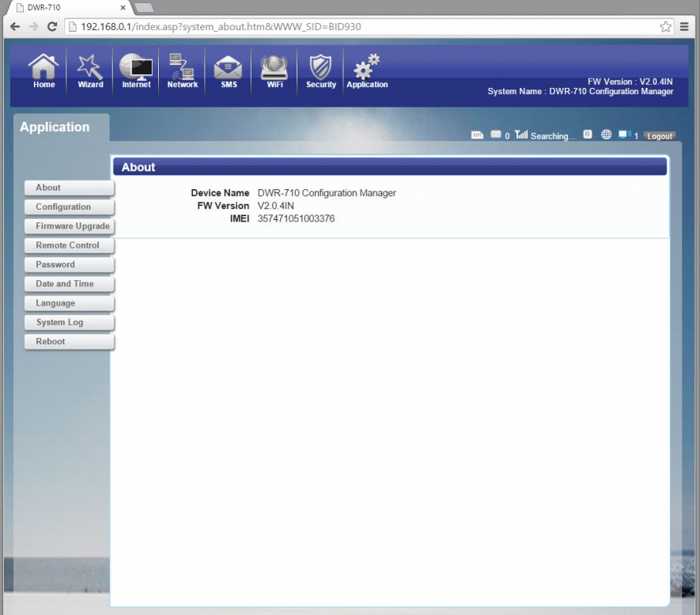This screenshot has height=615, width=700.
Task: Click the FW Version value V2.0.4IN in About panel
Action: click(275, 206)
